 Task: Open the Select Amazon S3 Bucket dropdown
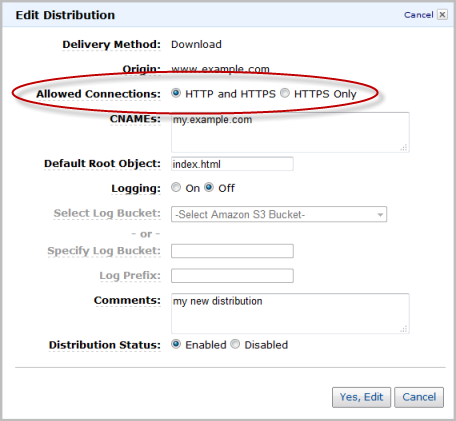coord(279,214)
